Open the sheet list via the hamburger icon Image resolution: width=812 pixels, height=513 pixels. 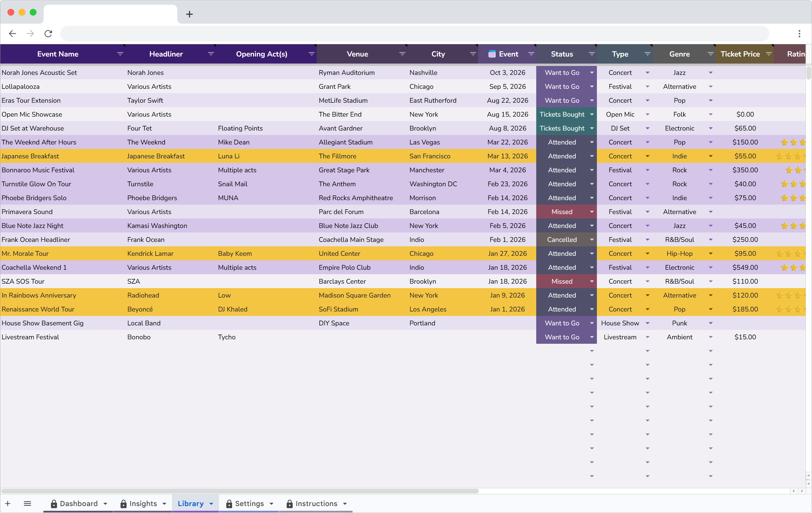tap(27, 504)
